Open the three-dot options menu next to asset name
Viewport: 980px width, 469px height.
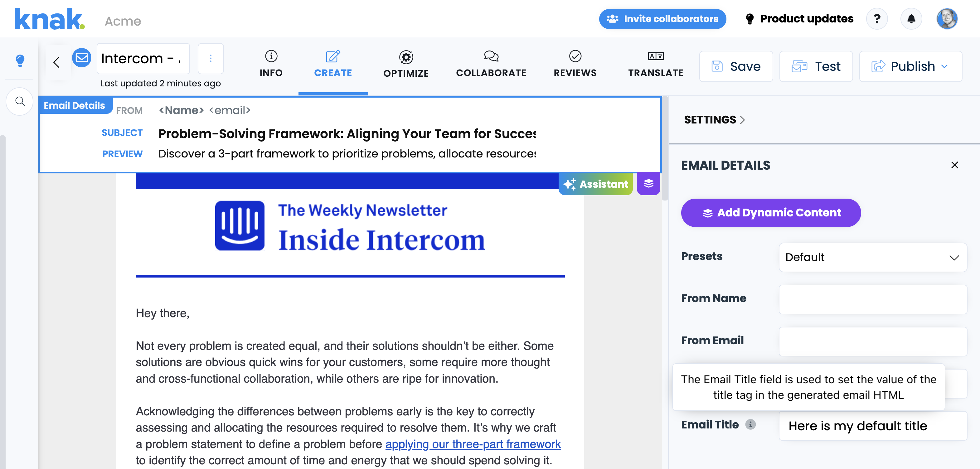pos(211,58)
